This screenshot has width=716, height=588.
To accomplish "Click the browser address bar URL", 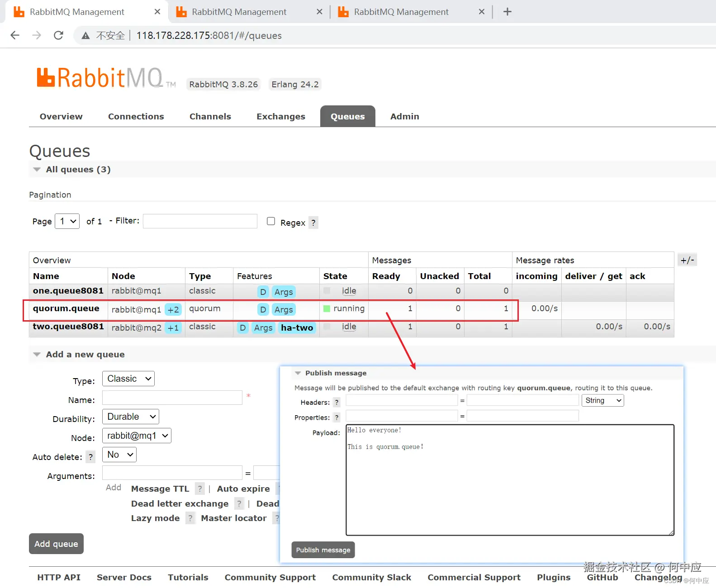I will click(x=209, y=36).
